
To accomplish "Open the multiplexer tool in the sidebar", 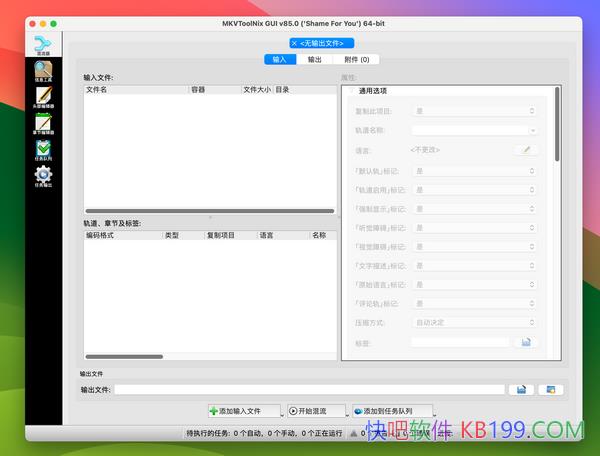I will point(43,44).
